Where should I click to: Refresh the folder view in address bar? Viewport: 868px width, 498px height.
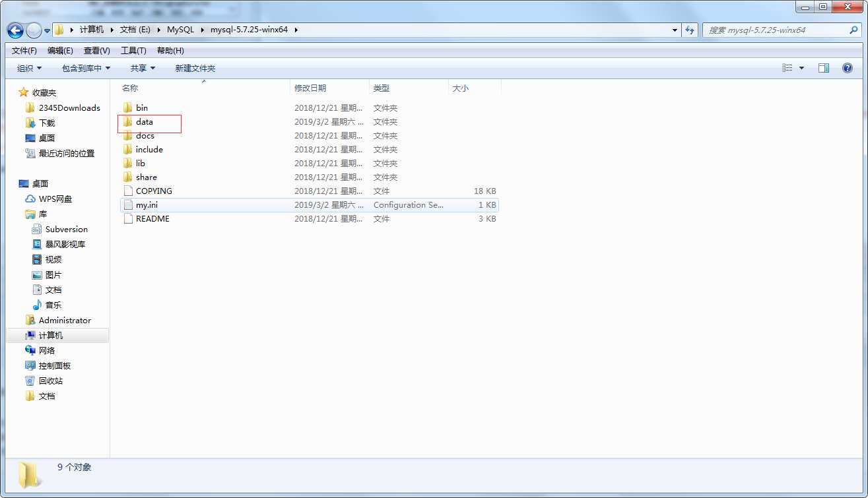coord(690,30)
